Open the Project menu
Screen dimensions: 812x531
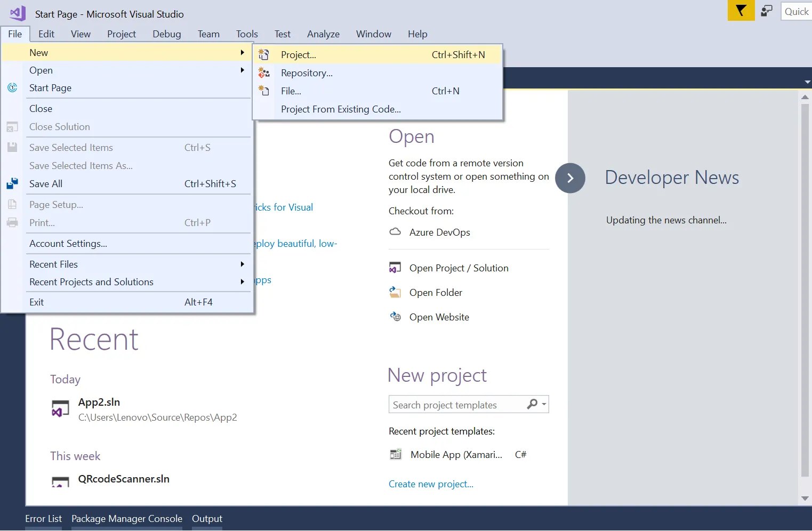[x=122, y=34]
